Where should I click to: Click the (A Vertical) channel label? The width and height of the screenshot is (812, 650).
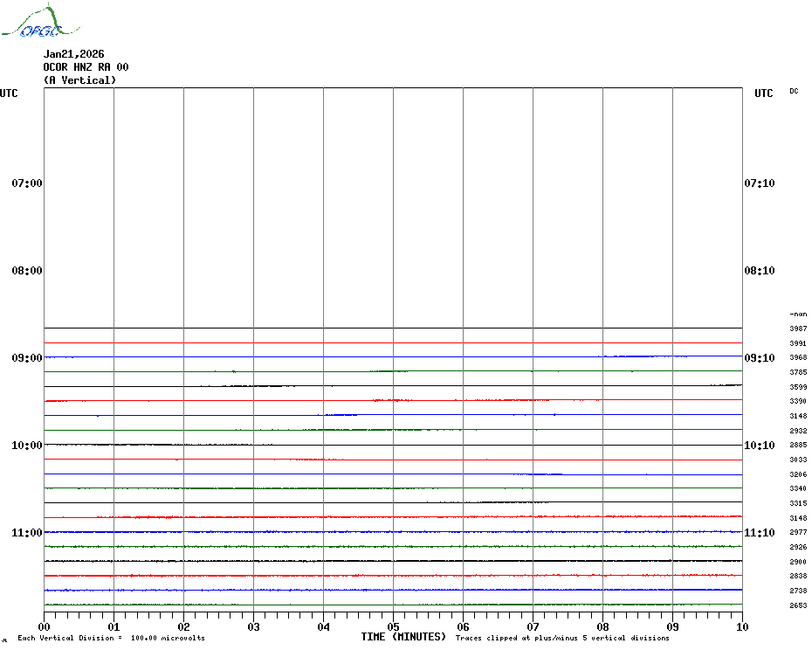(x=79, y=80)
